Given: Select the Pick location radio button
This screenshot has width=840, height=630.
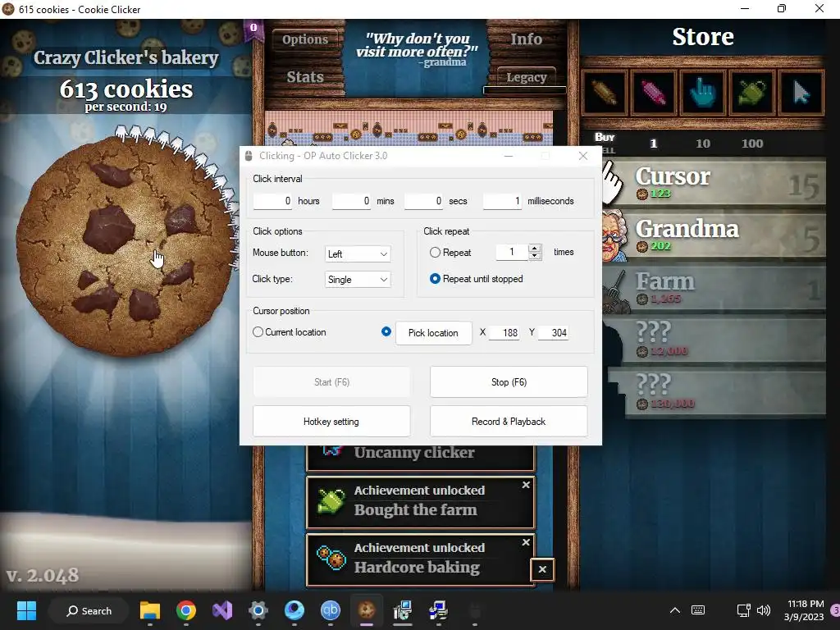Looking at the screenshot, I should 386,331.
